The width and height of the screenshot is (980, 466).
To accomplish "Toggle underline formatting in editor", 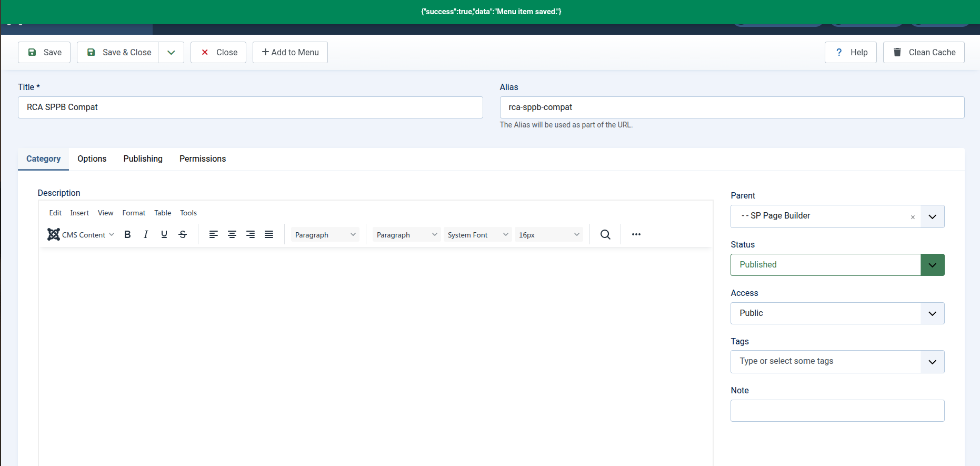I will point(164,234).
